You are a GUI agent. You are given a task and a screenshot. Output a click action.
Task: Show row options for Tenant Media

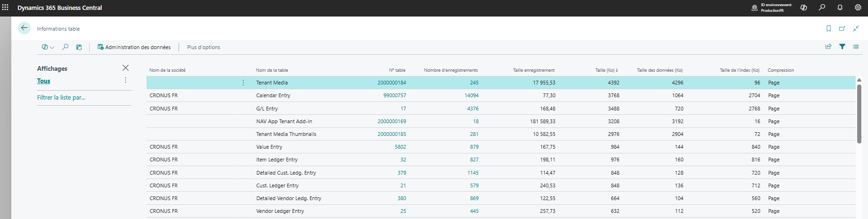(243, 83)
